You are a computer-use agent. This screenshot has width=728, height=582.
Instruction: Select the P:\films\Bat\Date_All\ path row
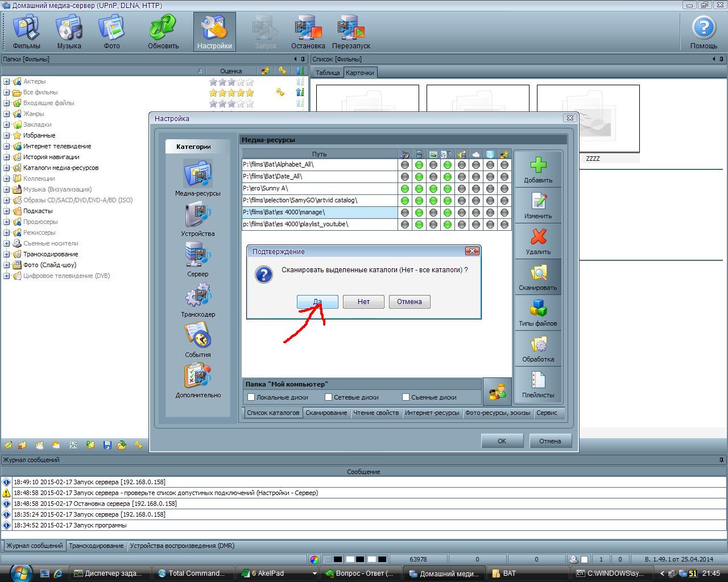tap(318, 176)
